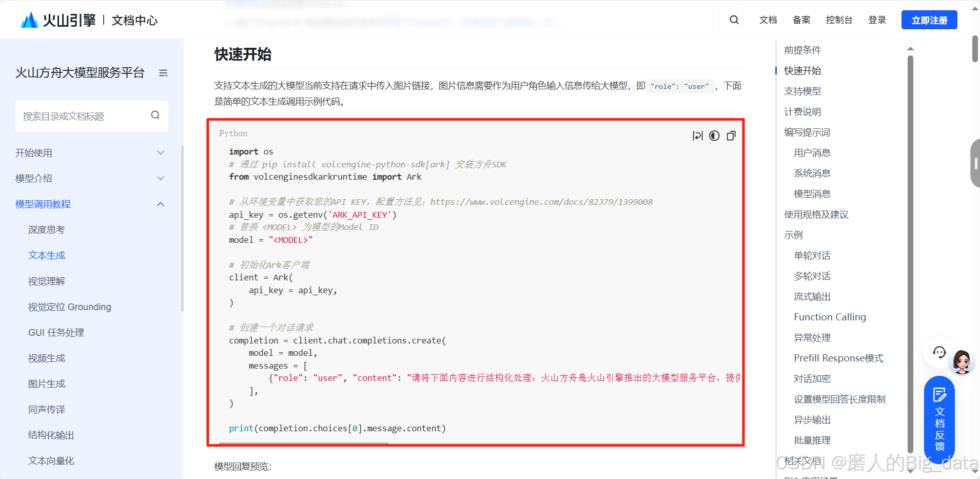The image size is (980, 479).
Task: Toggle code block dark theme icon
Action: (x=714, y=136)
